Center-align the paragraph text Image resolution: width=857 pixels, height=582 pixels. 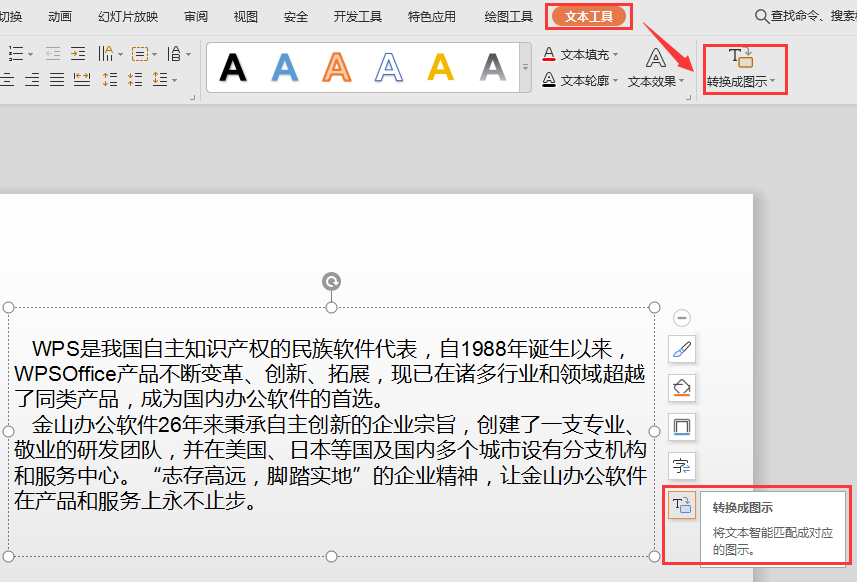tap(7, 80)
